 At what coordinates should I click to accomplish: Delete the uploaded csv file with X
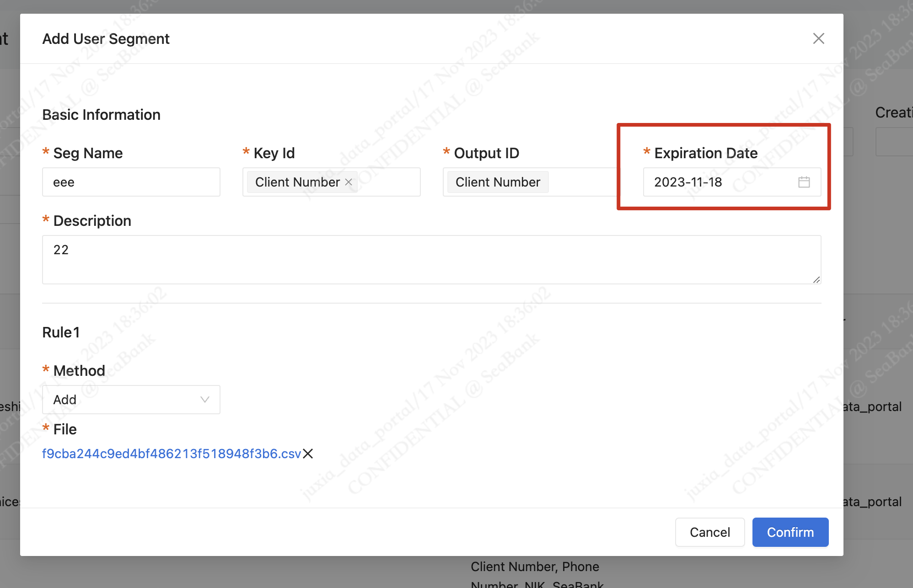(x=308, y=454)
